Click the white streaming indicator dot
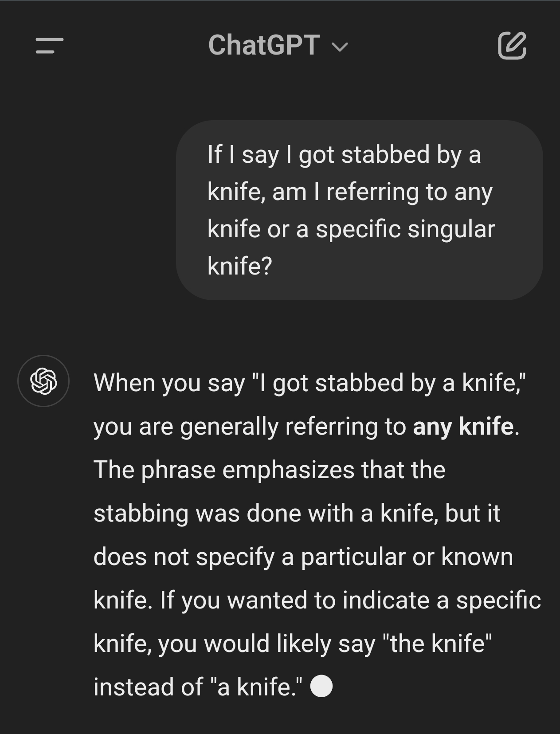The image size is (560, 734). (321, 686)
